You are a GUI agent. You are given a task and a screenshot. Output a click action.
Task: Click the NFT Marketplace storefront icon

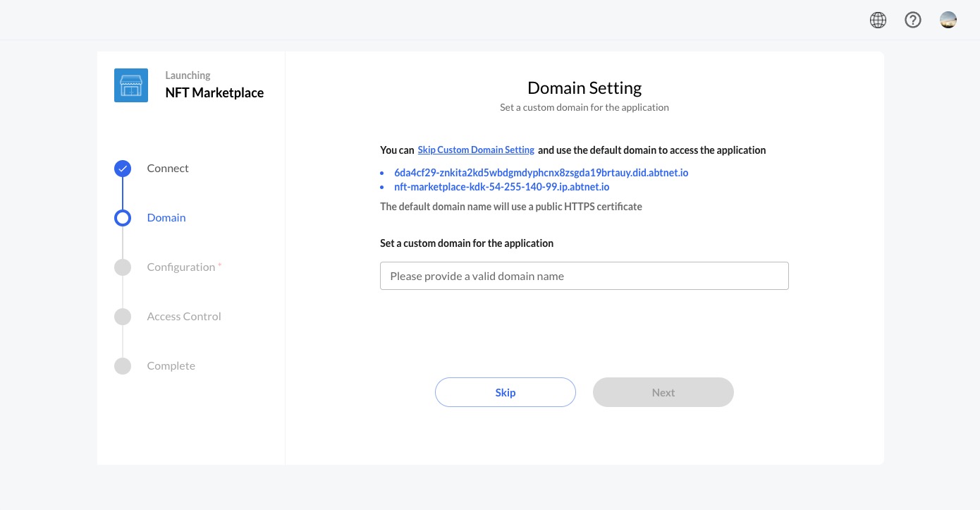pos(131,85)
